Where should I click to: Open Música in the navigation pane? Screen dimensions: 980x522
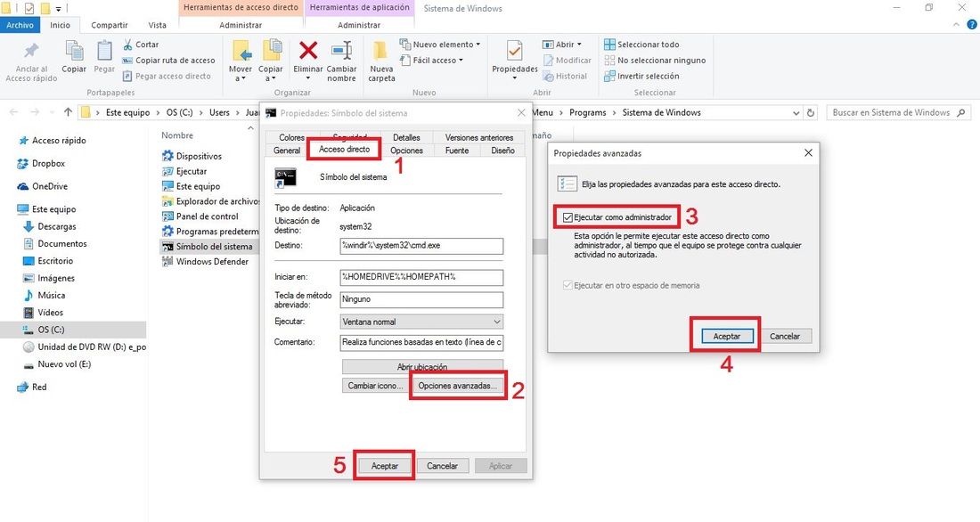click(44, 295)
